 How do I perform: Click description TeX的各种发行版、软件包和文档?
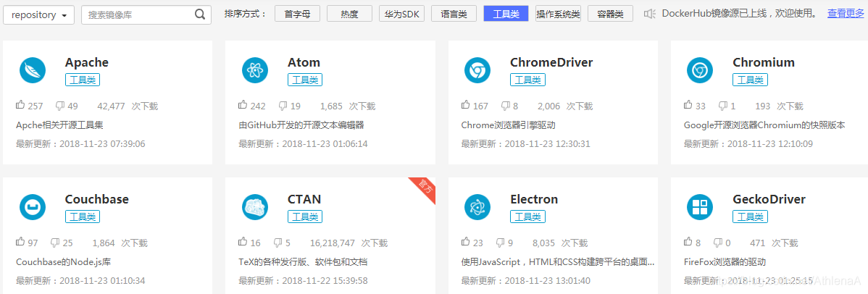[x=304, y=262]
